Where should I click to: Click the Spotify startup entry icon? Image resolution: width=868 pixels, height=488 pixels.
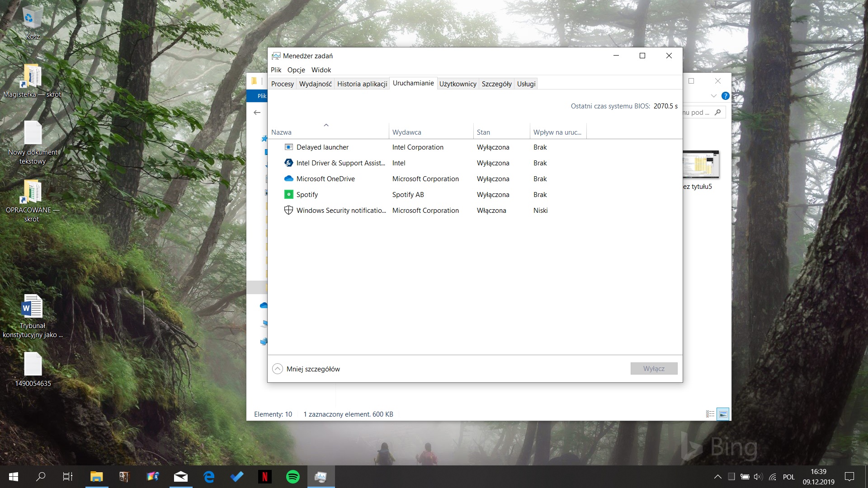[x=288, y=194]
